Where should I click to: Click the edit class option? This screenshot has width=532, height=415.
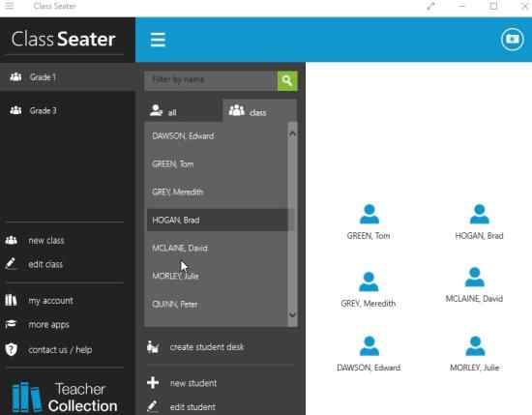point(45,264)
